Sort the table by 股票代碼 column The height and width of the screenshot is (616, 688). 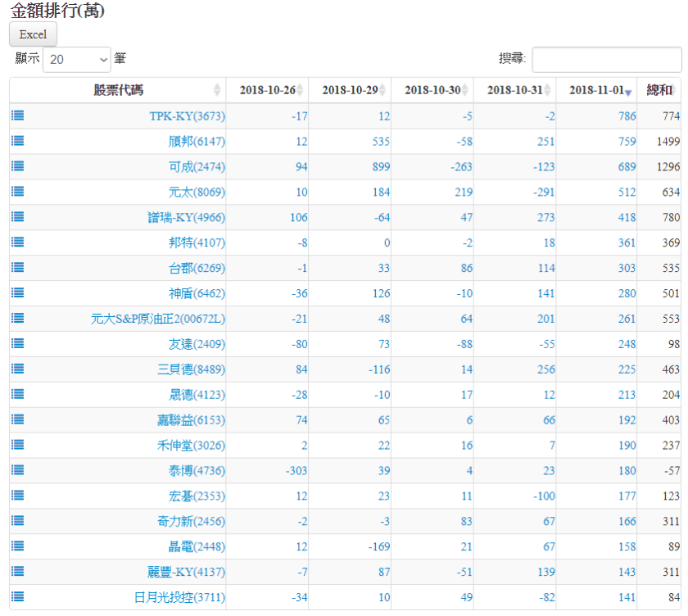pyautogui.click(x=118, y=90)
